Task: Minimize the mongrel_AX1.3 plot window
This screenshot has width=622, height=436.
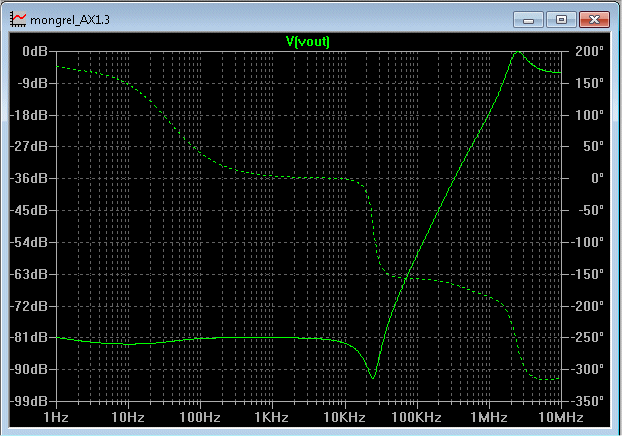Action: click(x=528, y=19)
